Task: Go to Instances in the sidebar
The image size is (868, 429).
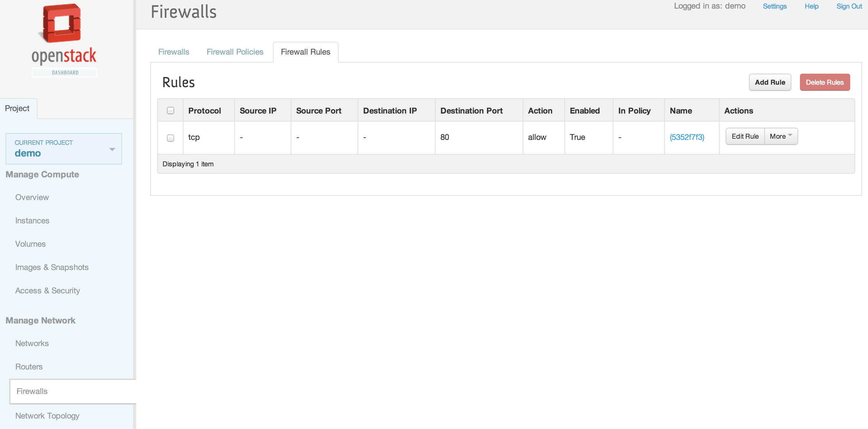Action: pyautogui.click(x=32, y=221)
